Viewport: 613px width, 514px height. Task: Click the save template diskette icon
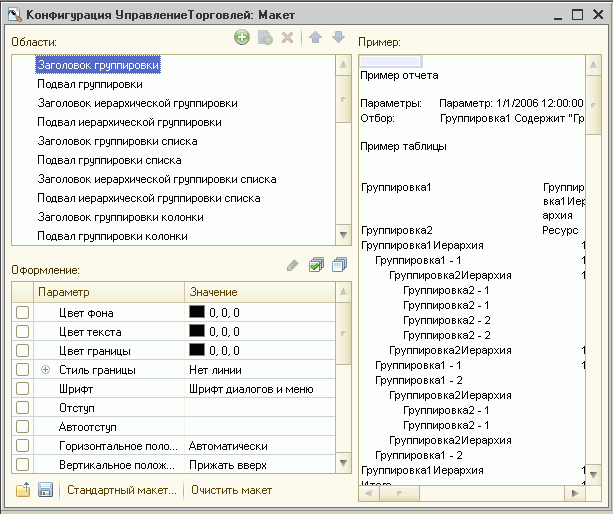pos(45,490)
